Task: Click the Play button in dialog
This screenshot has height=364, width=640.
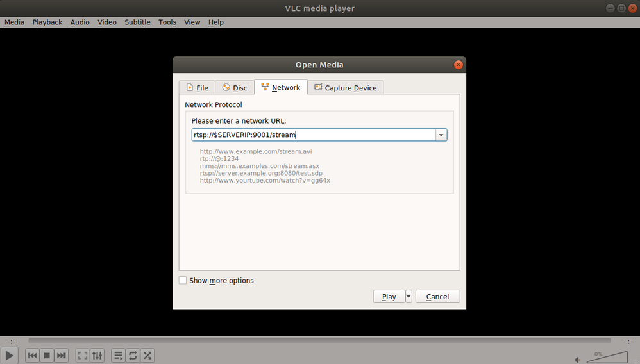Action: click(x=389, y=297)
